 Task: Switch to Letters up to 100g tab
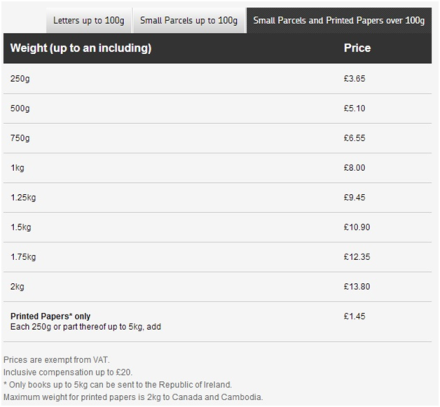coord(89,21)
